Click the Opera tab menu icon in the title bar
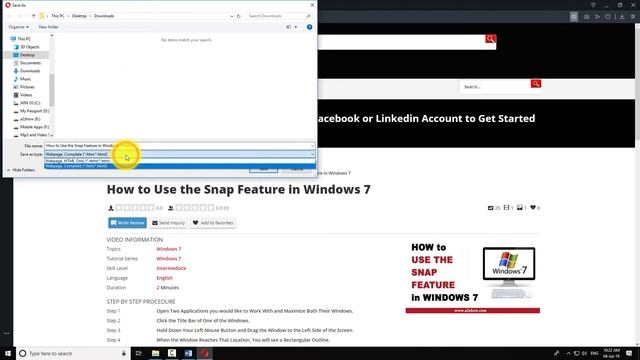 tap(593, 5)
